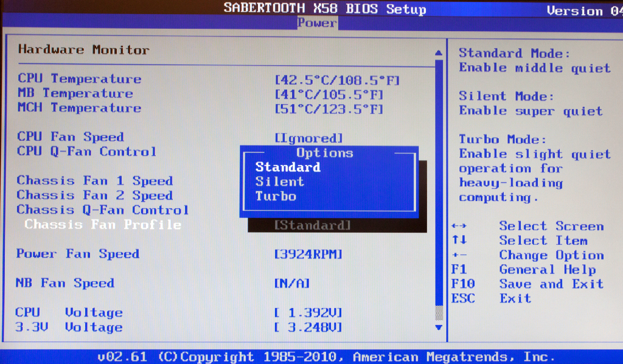Click the NB Fan Speed [N/A] value
The width and height of the screenshot is (623, 364).
[292, 283]
